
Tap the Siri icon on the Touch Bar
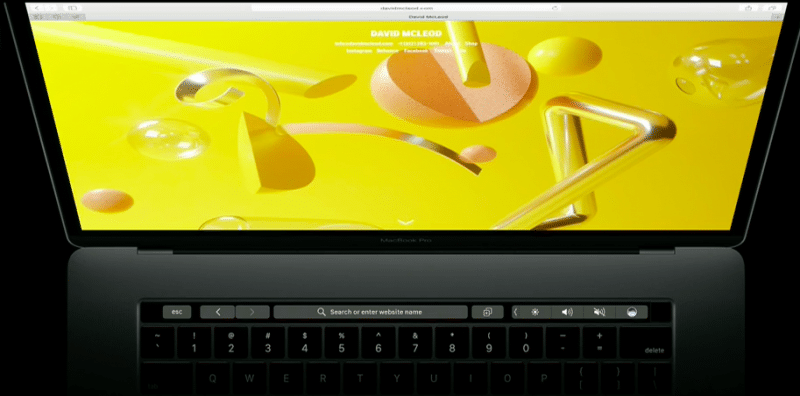[x=632, y=312]
